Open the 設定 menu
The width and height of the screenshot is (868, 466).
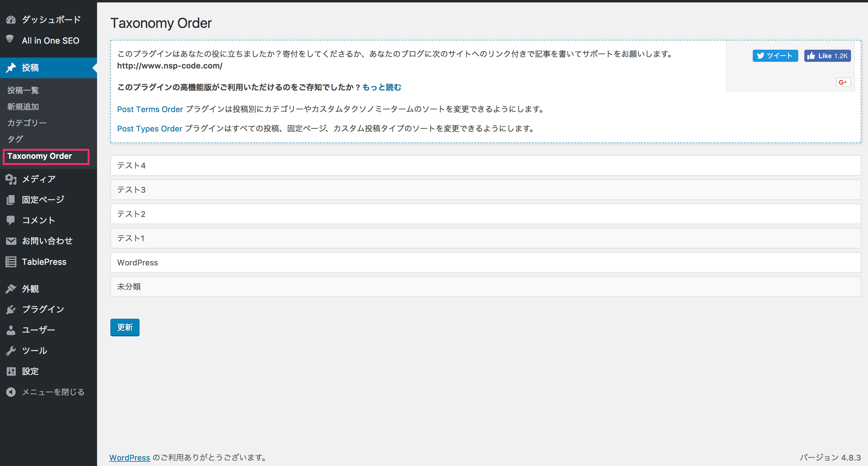(49, 371)
